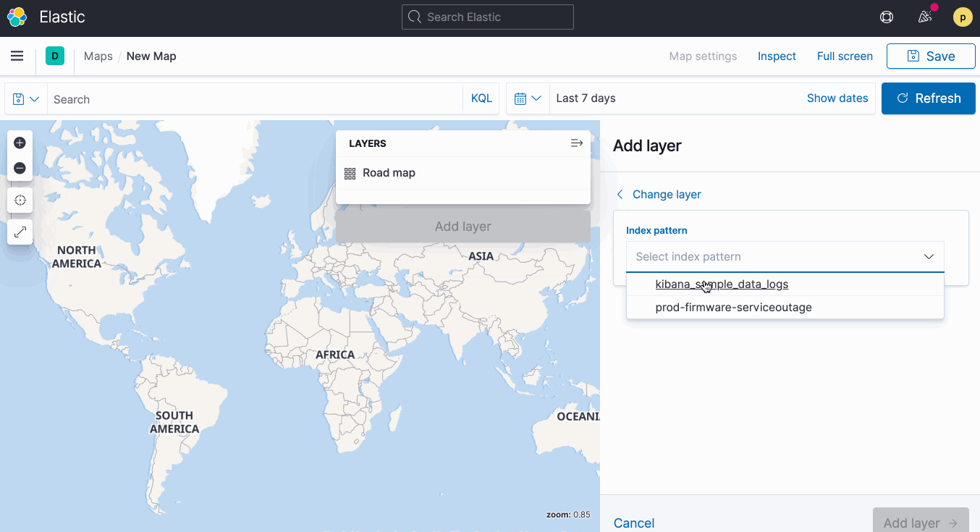Go back via Change layer
The width and height of the screenshot is (980, 532).
659,194
